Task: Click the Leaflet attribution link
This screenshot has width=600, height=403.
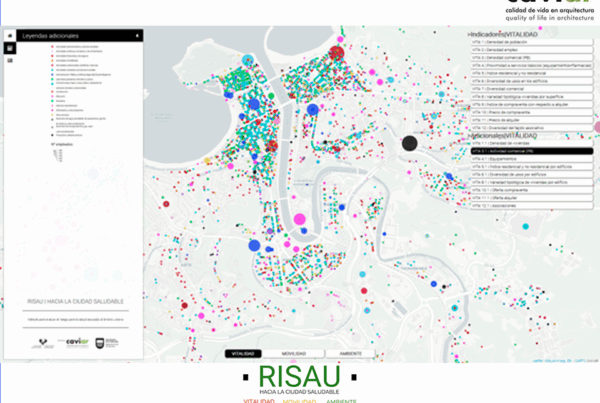Action: click(537, 361)
